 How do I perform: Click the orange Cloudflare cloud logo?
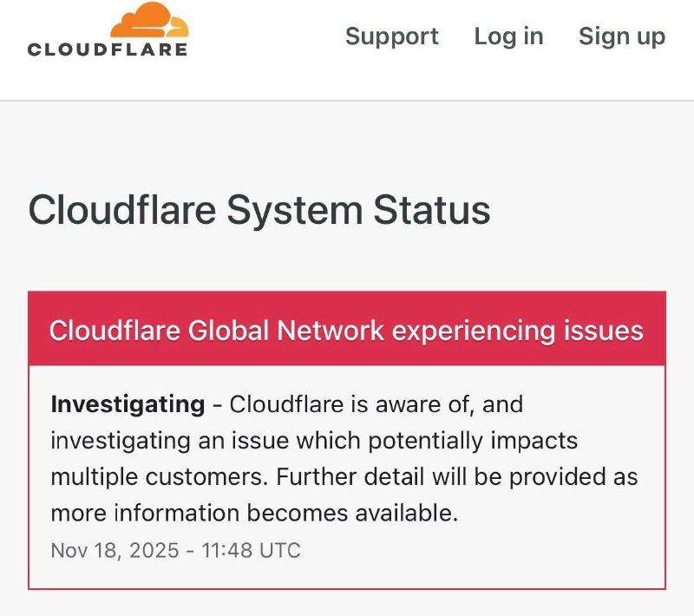click(149, 19)
